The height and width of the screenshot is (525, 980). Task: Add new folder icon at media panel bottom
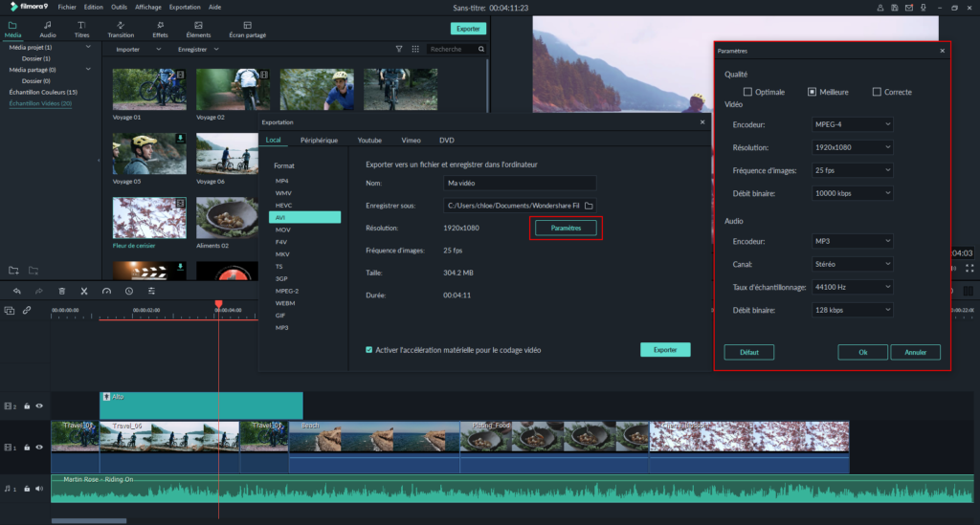point(13,271)
